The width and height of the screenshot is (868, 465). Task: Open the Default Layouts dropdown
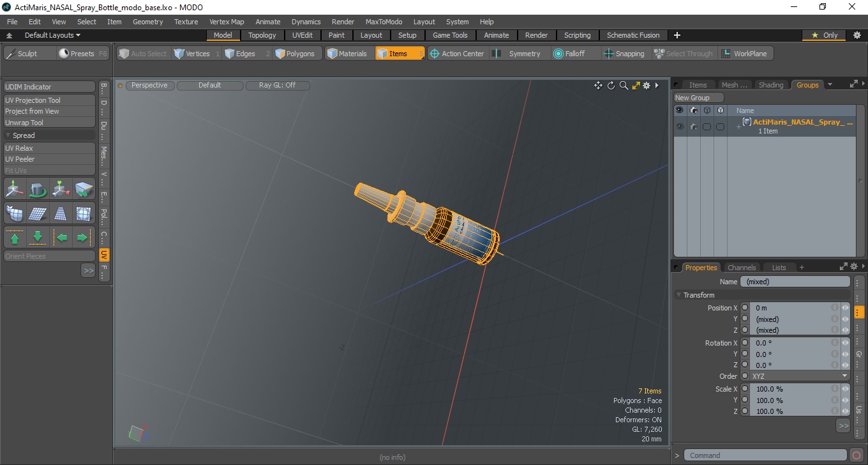tap(52, 35)
